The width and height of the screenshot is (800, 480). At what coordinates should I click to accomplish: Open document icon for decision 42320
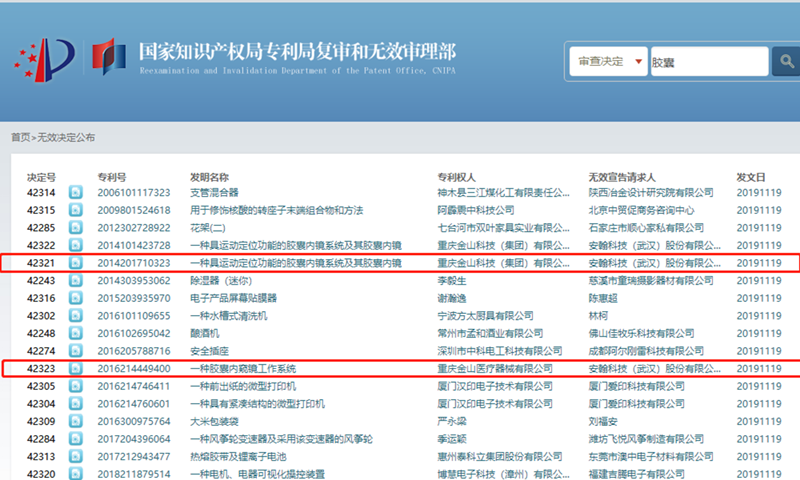coord(76,474)
